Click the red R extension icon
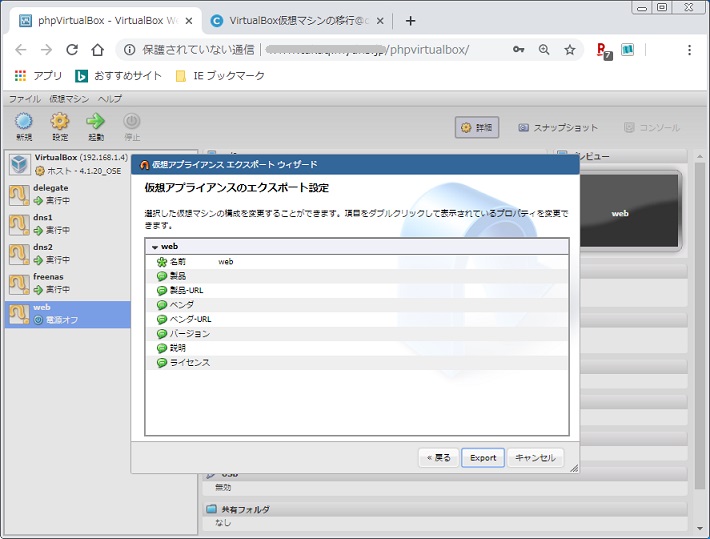The width and height of the screenshot is (710, 539). [603, 50]
